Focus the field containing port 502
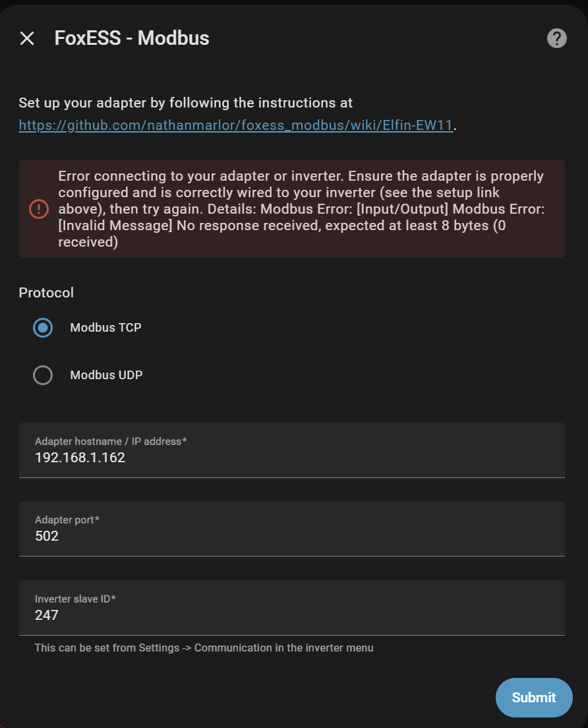Image resolution: width=588 pixels, height=728 pixels. coord(291,535)
